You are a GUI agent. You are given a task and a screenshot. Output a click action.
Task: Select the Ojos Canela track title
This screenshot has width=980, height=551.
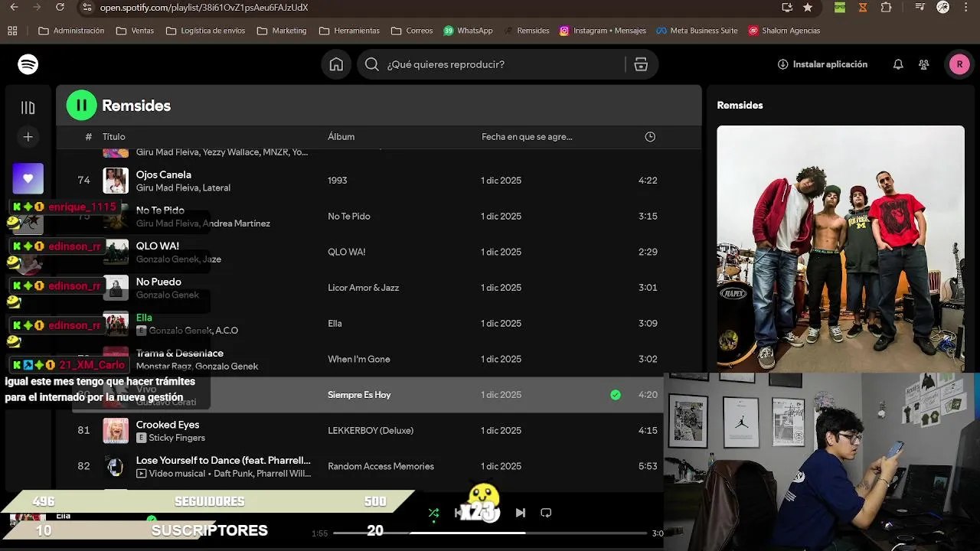pyautogui.click(x=164, y=174)
